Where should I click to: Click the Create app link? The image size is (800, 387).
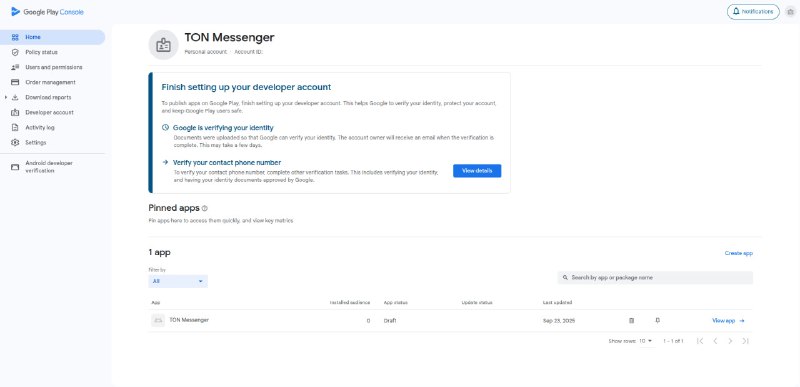click(x=739, y=253)
